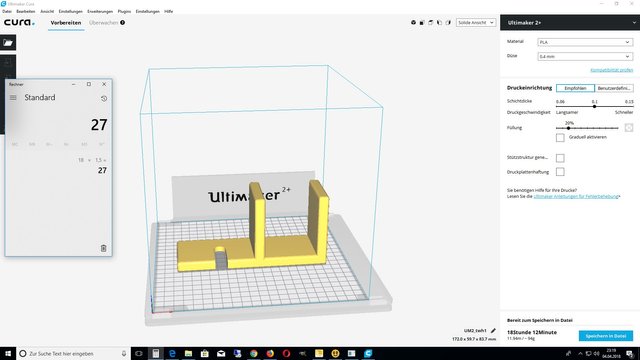Open a file with the folder icon
640x360 pixels.
pyautogui.click(x=8, y=42)
